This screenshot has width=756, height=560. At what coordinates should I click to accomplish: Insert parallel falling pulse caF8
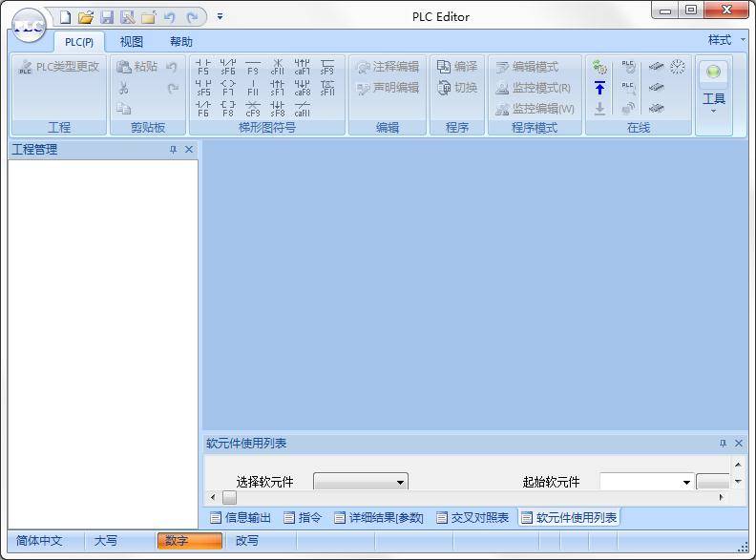point(303,88)
